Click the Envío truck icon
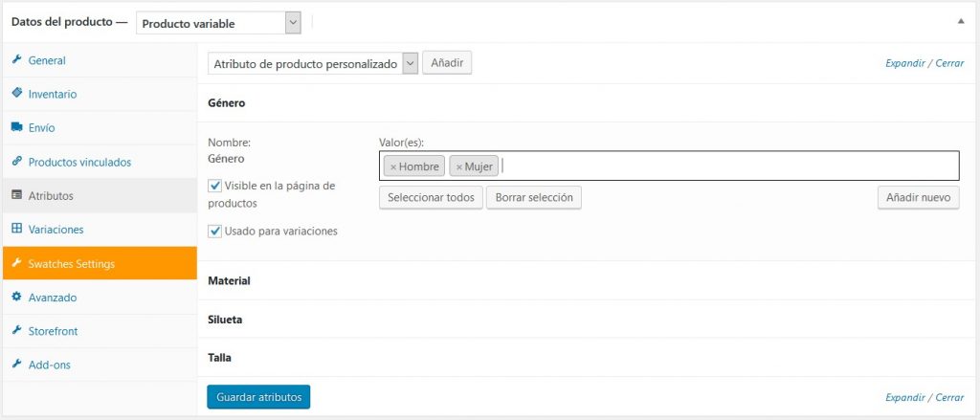 pyautogui.click(x=16, y=127)
